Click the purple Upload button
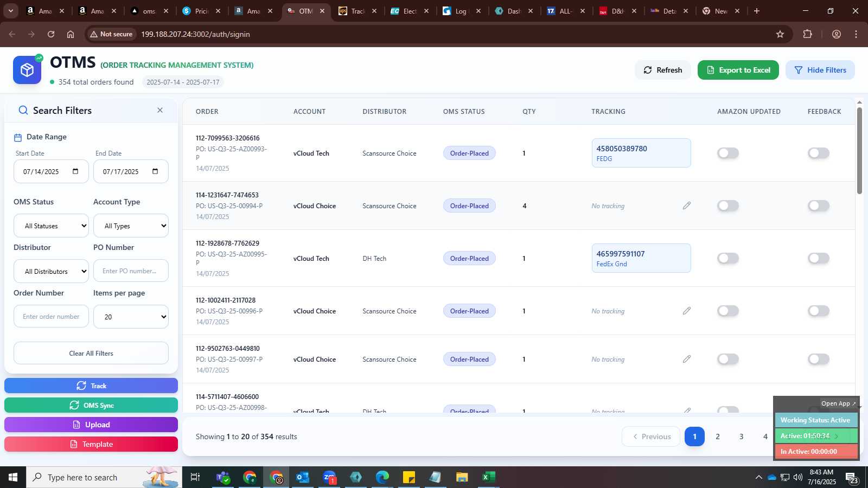This screenshot has height=488, width=868. click(91, 425)
